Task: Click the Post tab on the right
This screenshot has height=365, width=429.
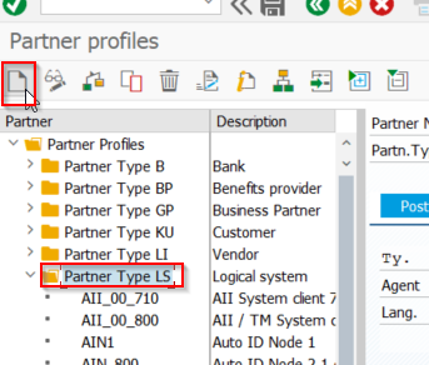Action: coord(405,206)
